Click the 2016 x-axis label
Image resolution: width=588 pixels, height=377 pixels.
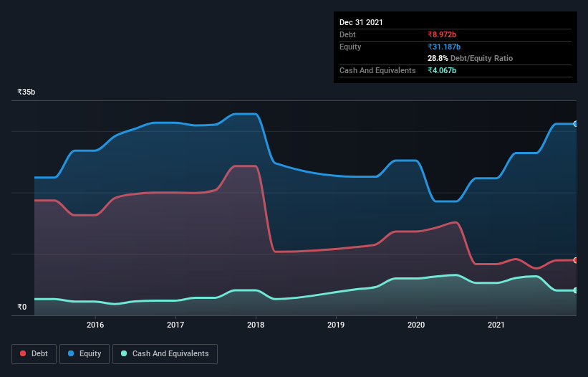(x=95, y=325)
